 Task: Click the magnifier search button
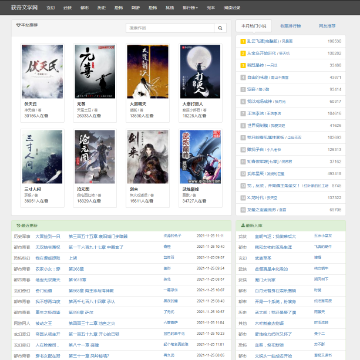click(x=220, y=28)
